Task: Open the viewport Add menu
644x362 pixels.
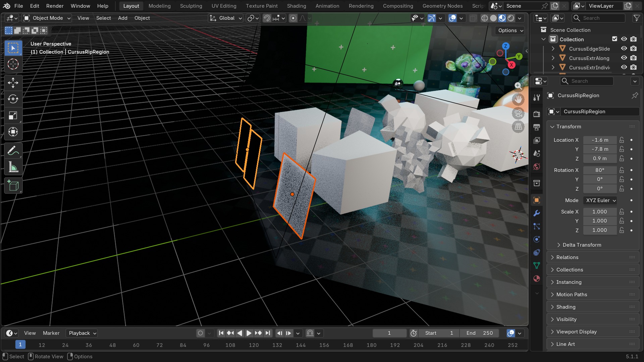Action: [x=122, y=18]
